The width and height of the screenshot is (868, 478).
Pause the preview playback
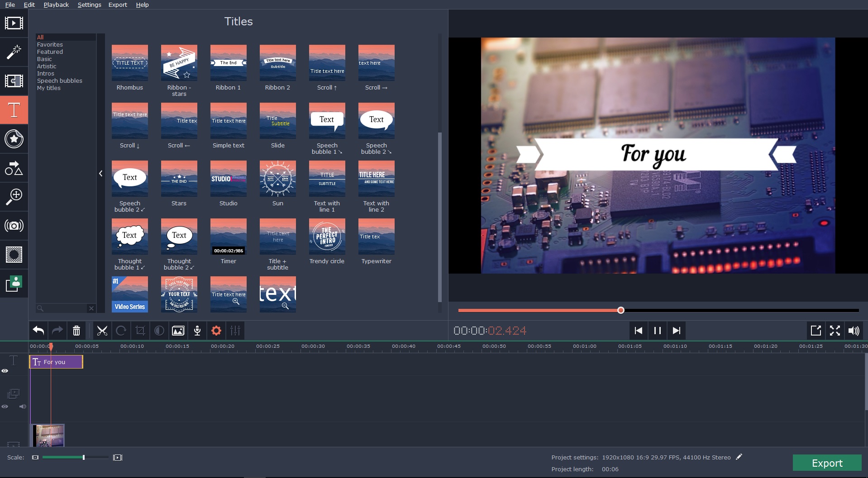click(x=658, y=331)
